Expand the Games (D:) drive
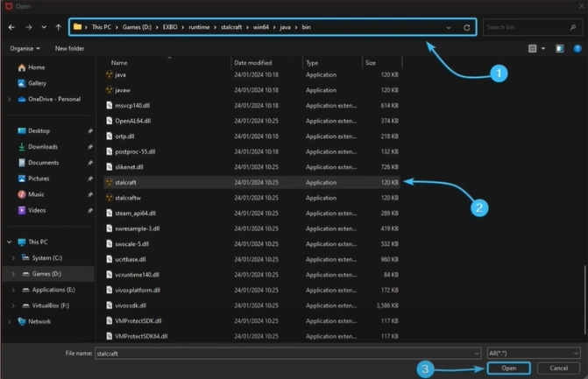This screenshot has width=588, height=379. click(x=13, y=274)
